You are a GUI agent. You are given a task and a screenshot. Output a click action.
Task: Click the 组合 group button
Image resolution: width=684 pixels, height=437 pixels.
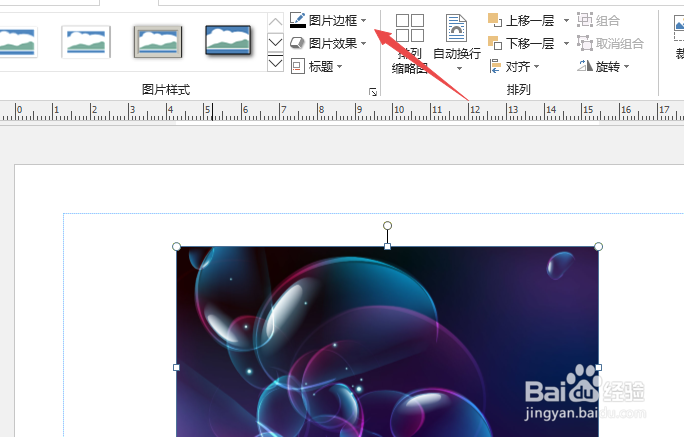pos(598,20)
